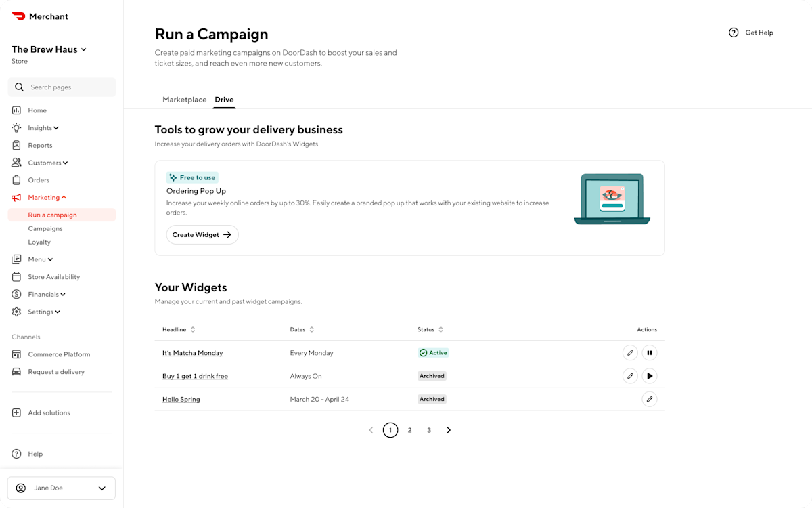Edit the Hello Spring widget
This screenshot has height=508, width=812.
click(650, 399)
